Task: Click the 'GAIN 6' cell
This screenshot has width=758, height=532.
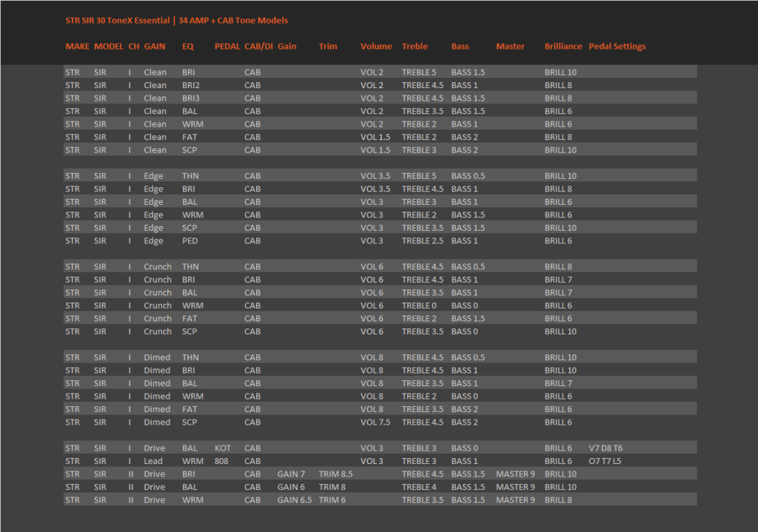Action: point(291,487)
